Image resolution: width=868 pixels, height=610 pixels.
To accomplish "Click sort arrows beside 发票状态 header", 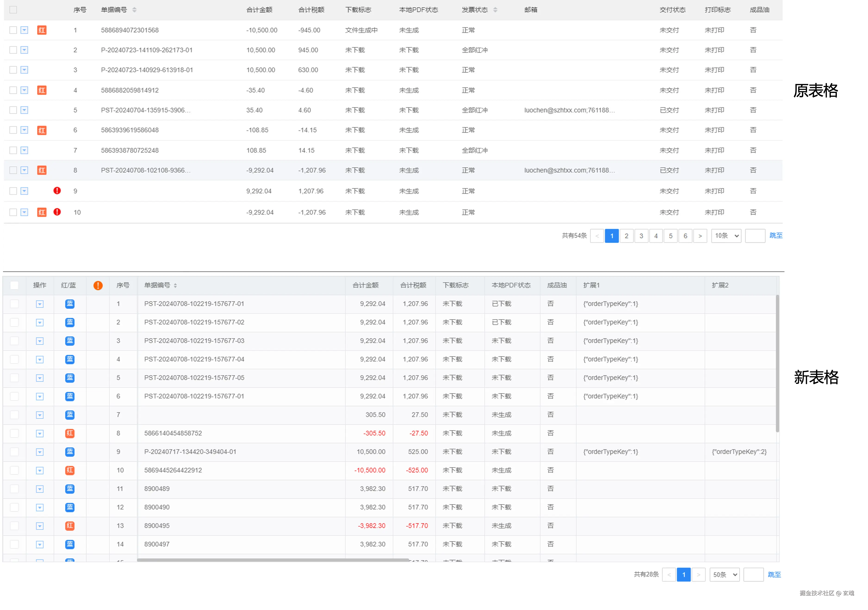I will (495, 10).
